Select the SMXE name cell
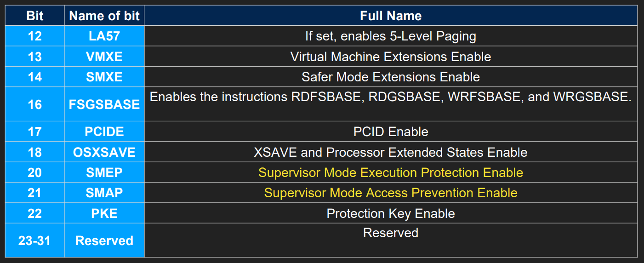Screen dimensions: 644x263 click(104, 77)
